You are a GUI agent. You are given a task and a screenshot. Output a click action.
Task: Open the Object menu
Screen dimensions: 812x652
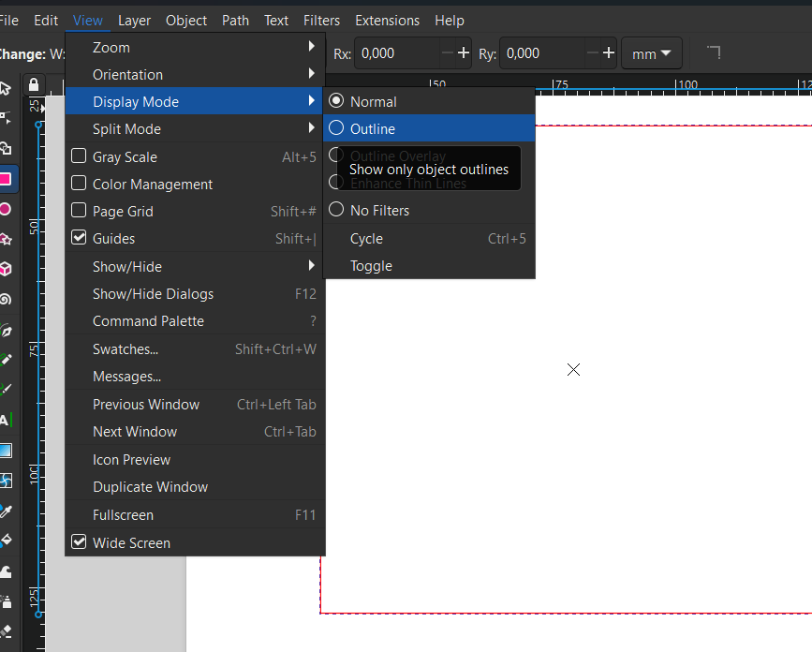click(x=186, y=21)
